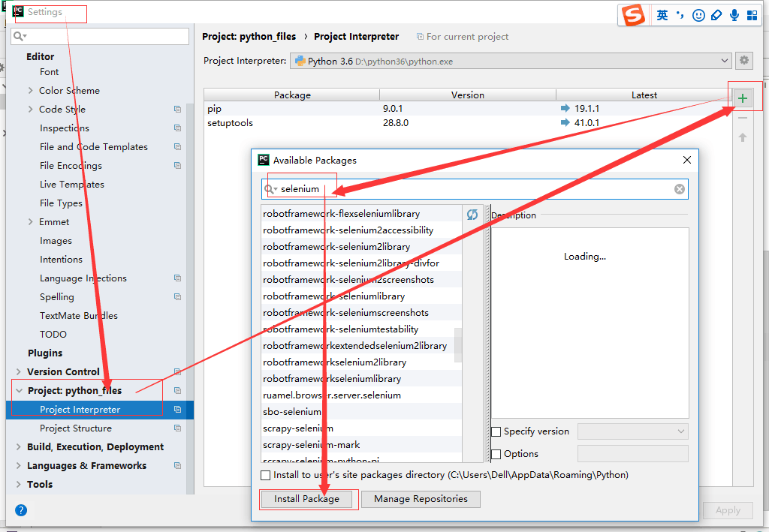Screen dimensions: 769x532
Task: Click the Sogou punctuation mode icon
Action: point(680,15)
